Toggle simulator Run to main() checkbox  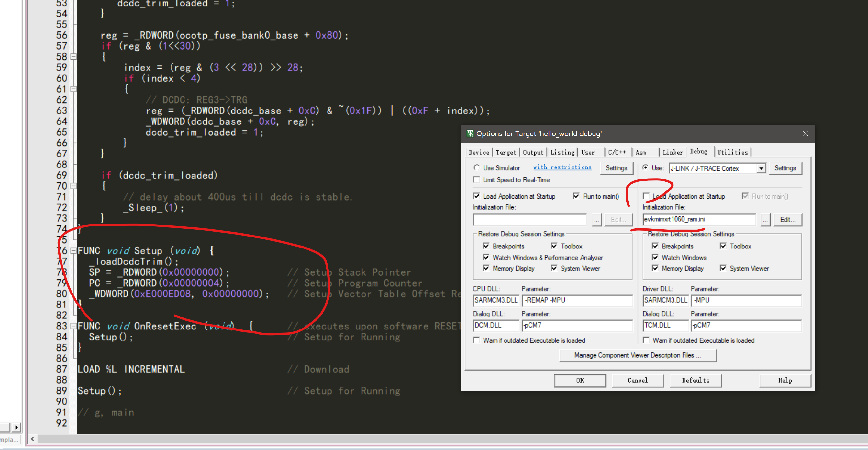[x=576, y=196]
